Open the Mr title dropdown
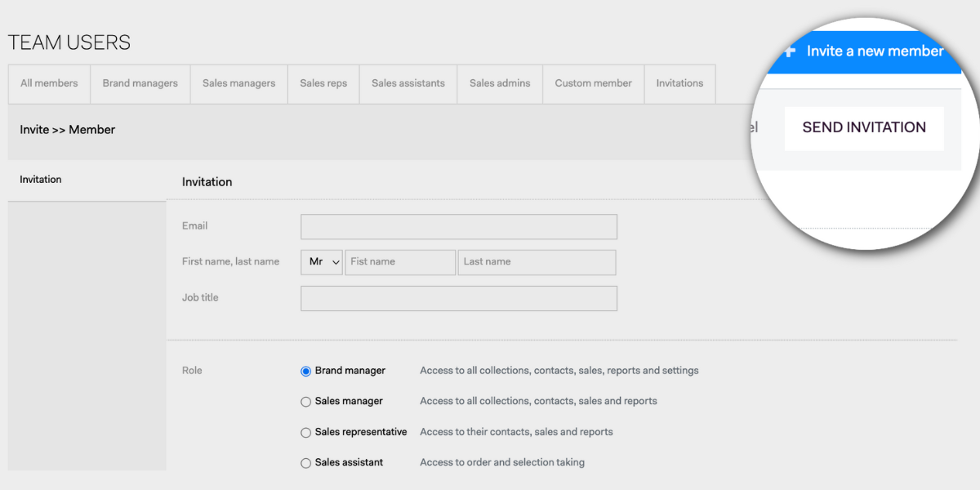 click(x=322, y=262)
